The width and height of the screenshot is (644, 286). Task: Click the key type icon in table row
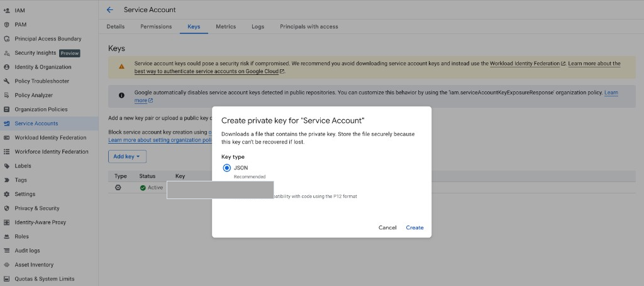tap(118, 188)
